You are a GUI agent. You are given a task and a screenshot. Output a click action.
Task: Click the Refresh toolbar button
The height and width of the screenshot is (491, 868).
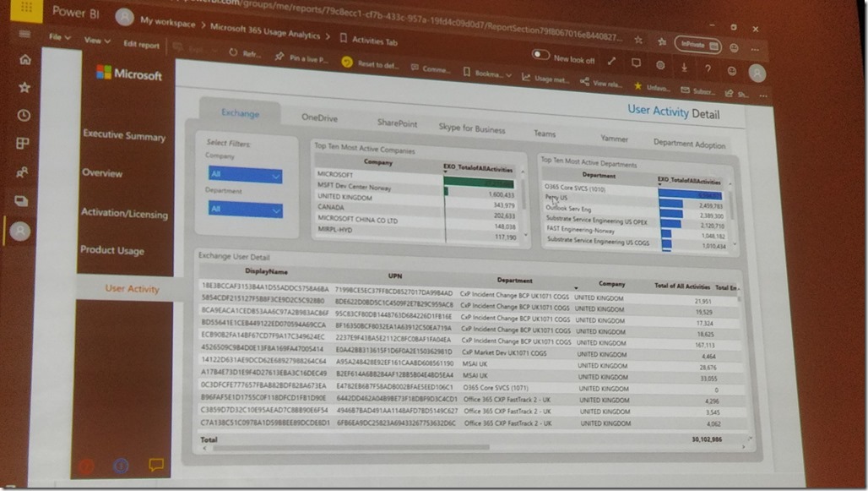[x=245, y=53]
